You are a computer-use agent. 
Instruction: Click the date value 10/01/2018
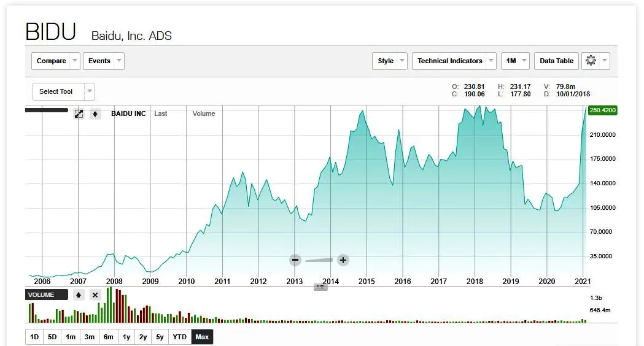coord(573,94)
